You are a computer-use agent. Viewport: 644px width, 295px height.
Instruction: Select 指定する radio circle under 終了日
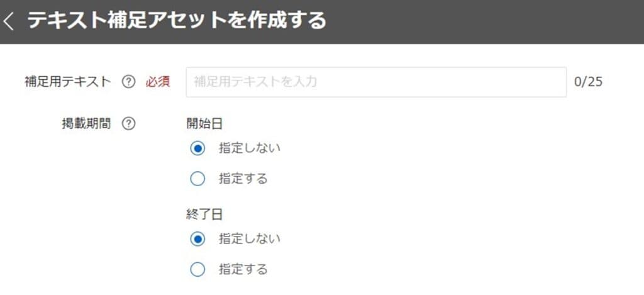tap(197, 270)
